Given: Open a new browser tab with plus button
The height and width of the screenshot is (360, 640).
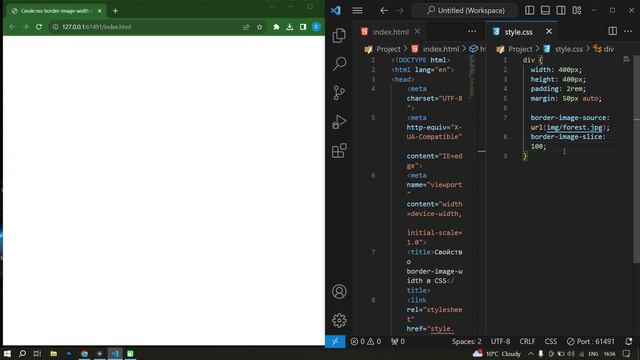Looking at the screenshot, I should (x=115, y=11).
